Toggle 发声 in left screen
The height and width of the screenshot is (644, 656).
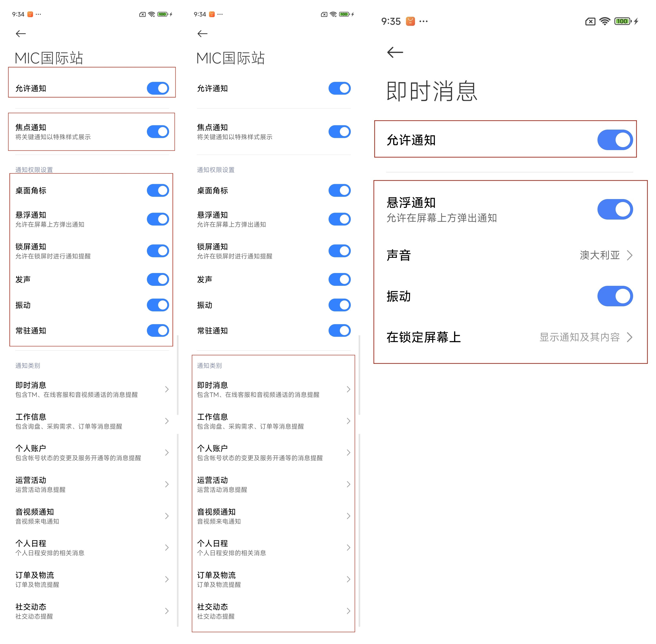157,279
